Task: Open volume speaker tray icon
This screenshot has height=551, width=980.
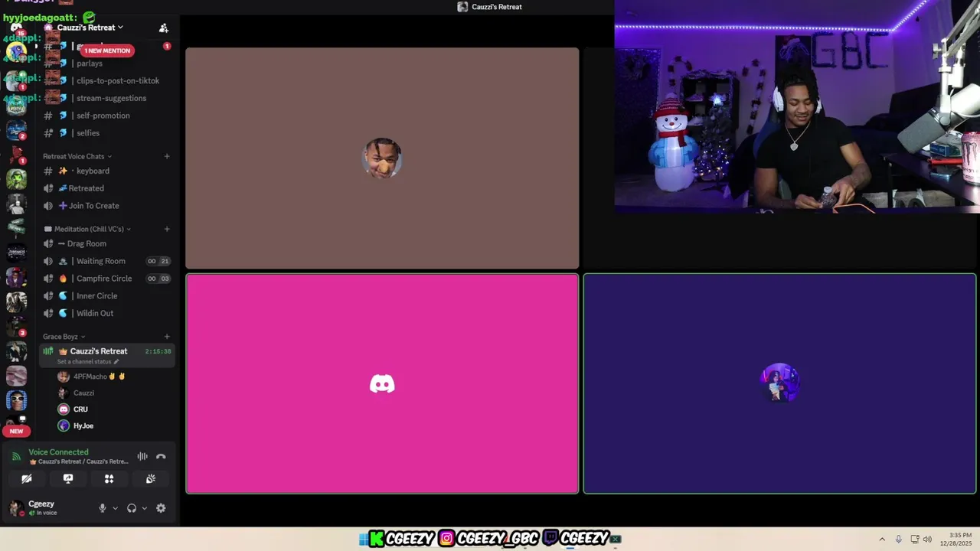Action: (927, 540)
